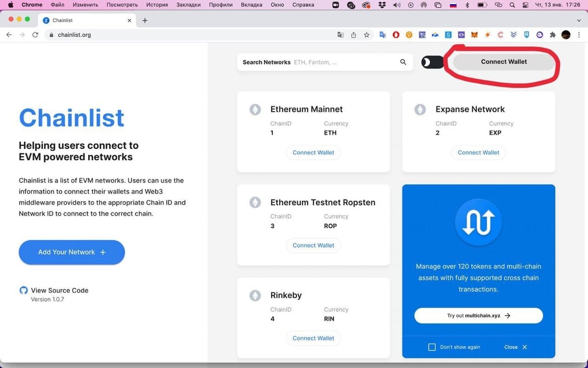The height and width of the screenshot is (368, 588).
Task: Click the Ethereum logo on Ethereum Mainnet card
Action: 255,109
